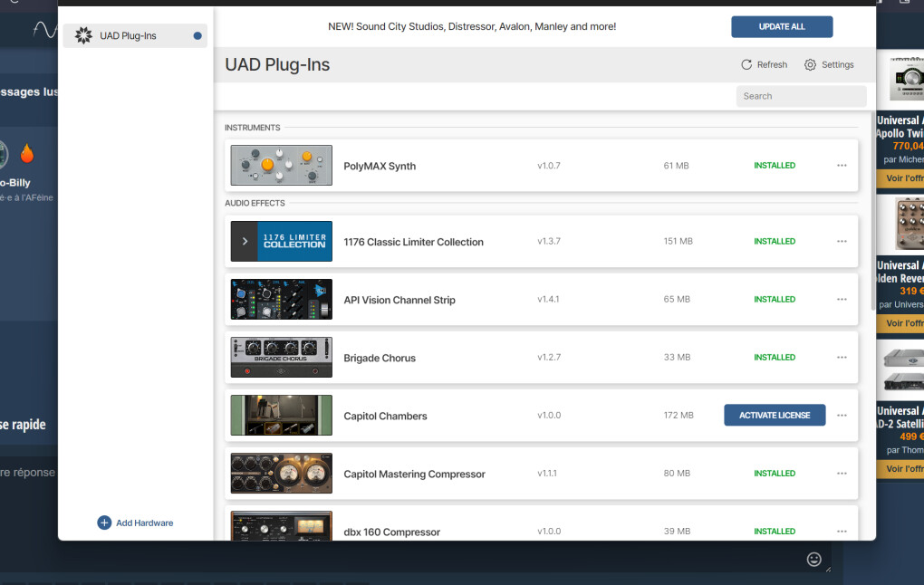The image size is (924, 585).
Task: Click the UAD Plug-Ins flower logo icon
Action: (83, 35)
